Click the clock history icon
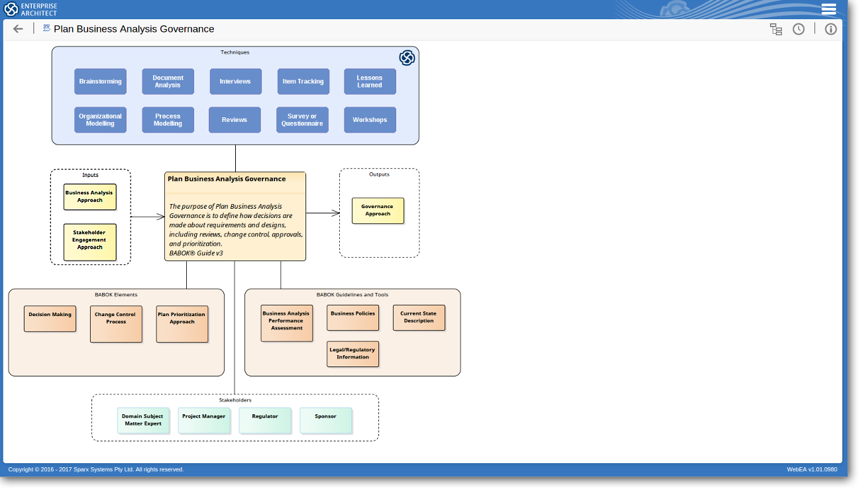 [798, 29]
